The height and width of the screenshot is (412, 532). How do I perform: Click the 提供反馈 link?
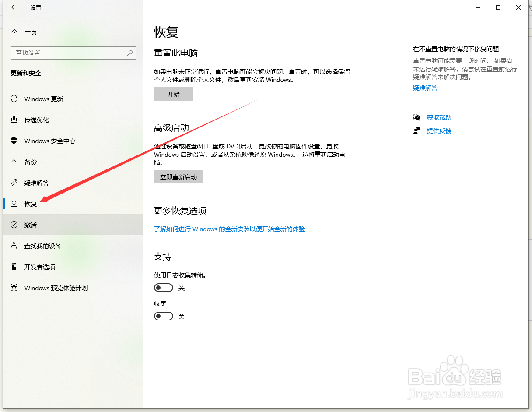tap(439, 131)
